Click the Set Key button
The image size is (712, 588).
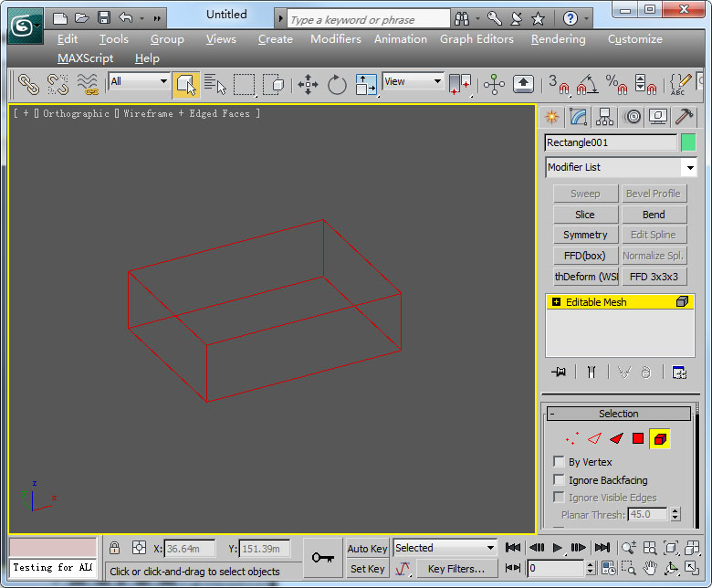(x=367, y=569)
